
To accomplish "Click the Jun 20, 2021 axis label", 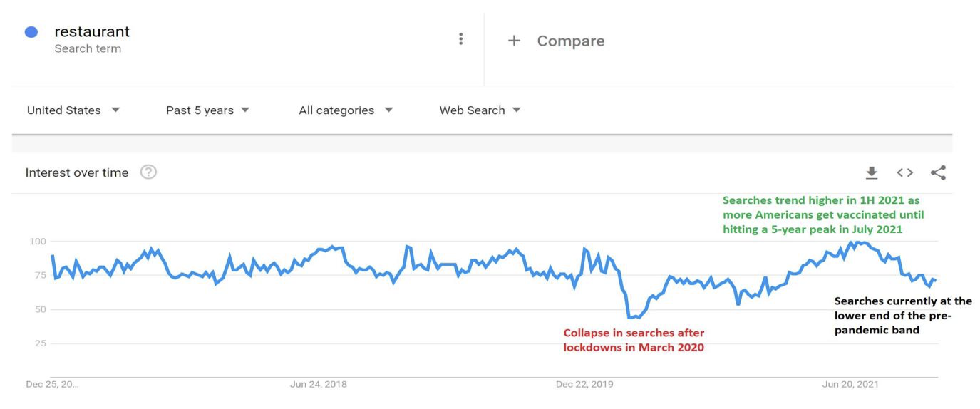I will tap(850, 384).
